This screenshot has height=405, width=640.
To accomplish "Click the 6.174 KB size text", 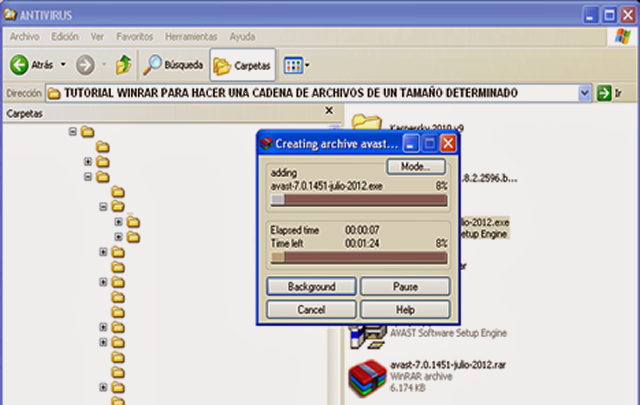I will [407, 388].
